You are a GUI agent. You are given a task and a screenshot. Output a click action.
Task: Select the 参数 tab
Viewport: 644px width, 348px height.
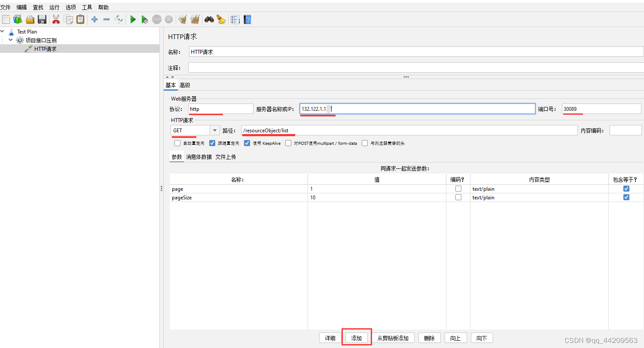[177, 157]
